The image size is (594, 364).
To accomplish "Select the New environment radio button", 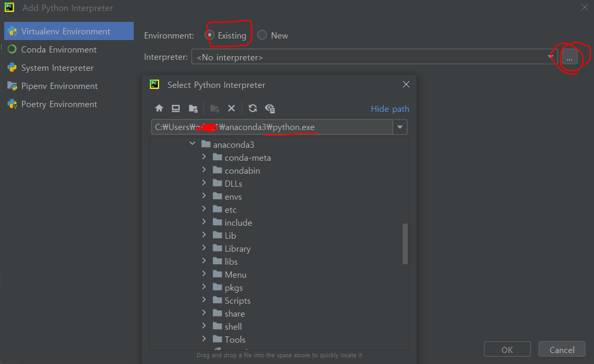I will [262, 35].
